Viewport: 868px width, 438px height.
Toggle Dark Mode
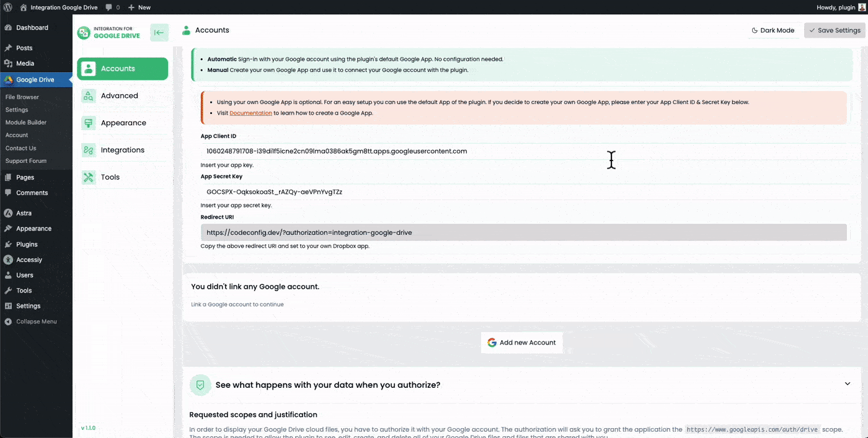click(773, 30)
